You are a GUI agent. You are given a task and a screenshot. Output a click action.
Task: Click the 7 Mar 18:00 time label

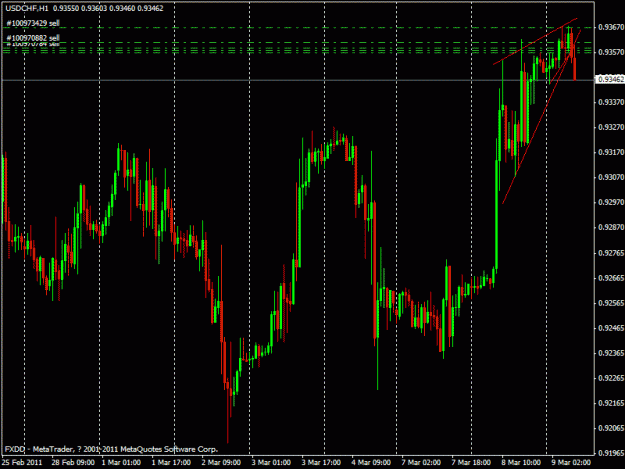click(471, 463)
